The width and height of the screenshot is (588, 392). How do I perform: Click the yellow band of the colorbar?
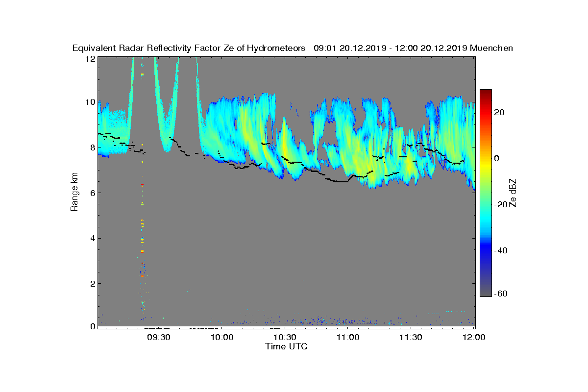[486, 165]
